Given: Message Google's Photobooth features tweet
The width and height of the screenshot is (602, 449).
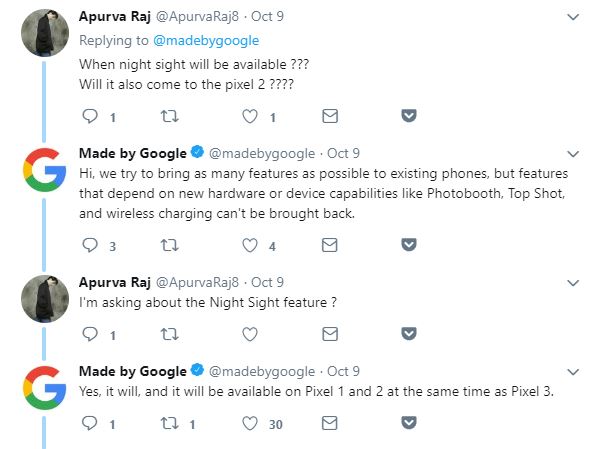Looking at the screenshot, I should click(x=408, y=245).
